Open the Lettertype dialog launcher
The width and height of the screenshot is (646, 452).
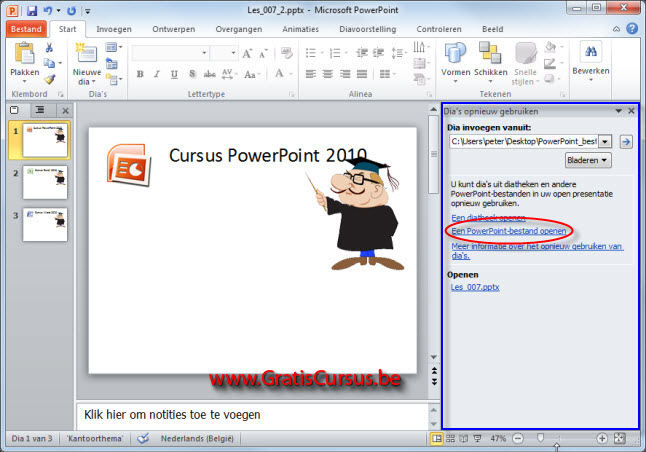(x=292, y=95)
